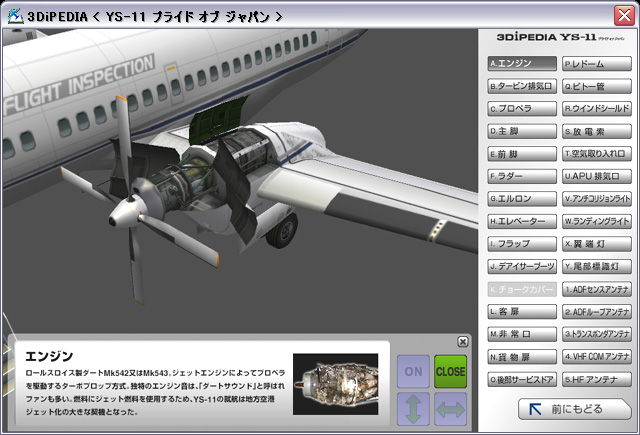Open the L.客扉 entry

pyautogui.click(x=522, y=312)
